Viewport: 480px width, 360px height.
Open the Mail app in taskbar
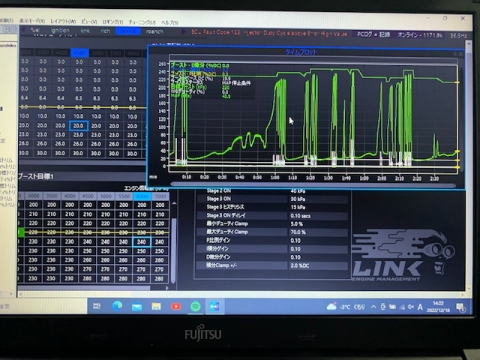point(137,306)
